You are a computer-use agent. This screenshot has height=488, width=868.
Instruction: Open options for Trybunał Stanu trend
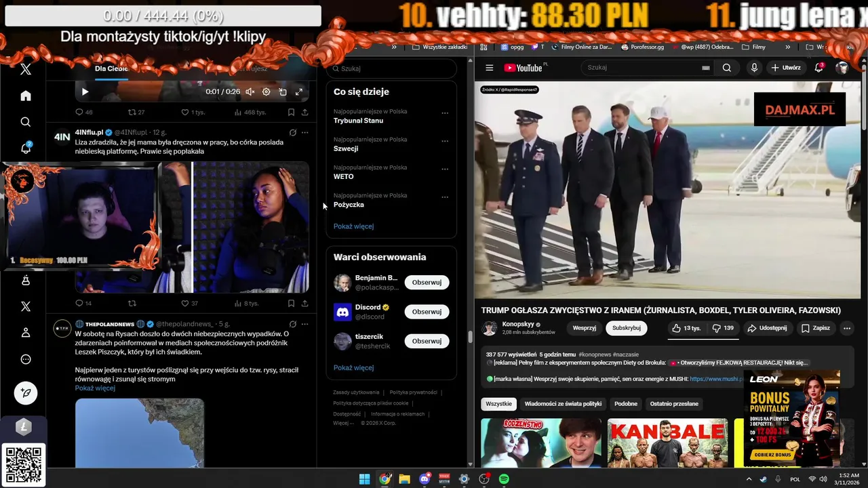(x=445, y=113)
